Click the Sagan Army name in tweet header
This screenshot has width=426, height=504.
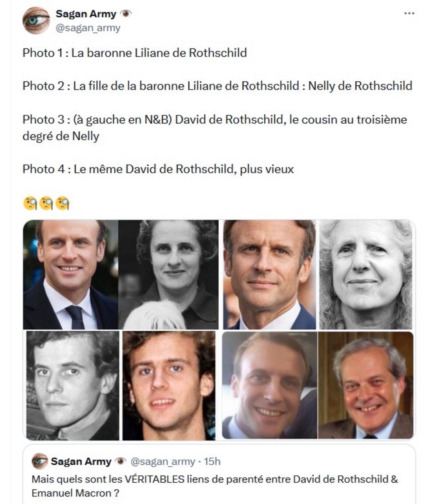click(86, 14)
